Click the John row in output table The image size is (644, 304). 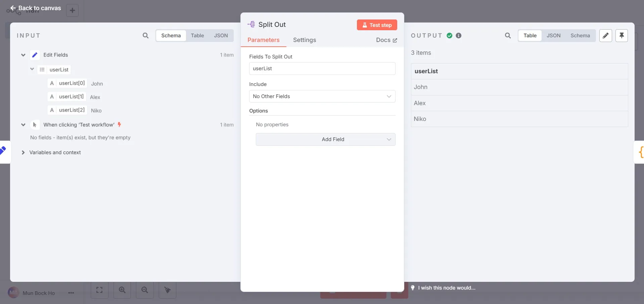point(519,87)
